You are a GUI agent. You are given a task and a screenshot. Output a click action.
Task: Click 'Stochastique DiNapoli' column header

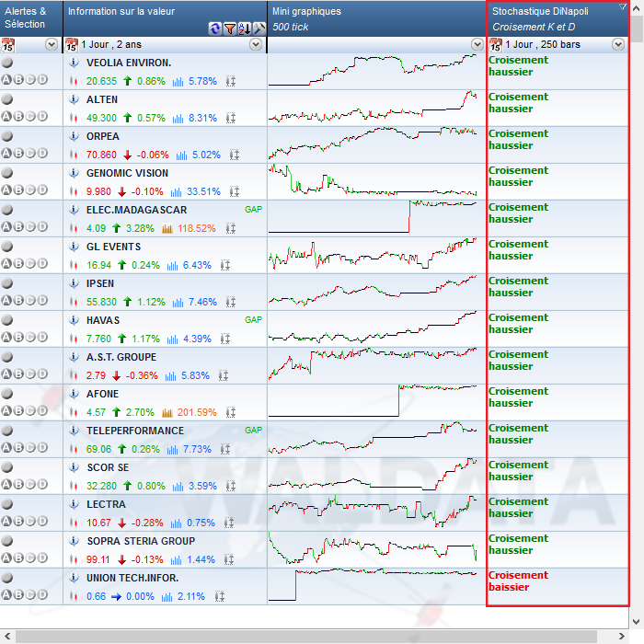[558, 18]
